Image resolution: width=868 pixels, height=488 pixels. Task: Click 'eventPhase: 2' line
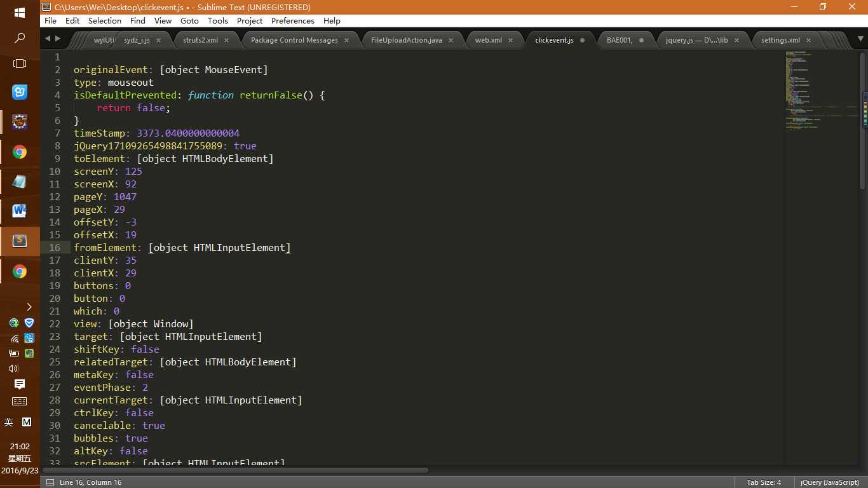tap(111, 388)
